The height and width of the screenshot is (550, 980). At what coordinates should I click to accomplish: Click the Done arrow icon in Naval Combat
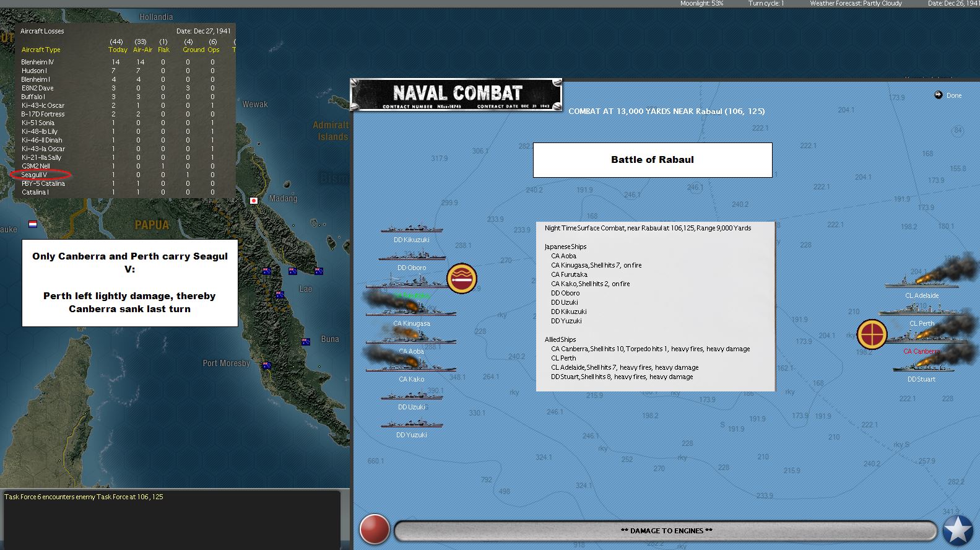(939, 95)
